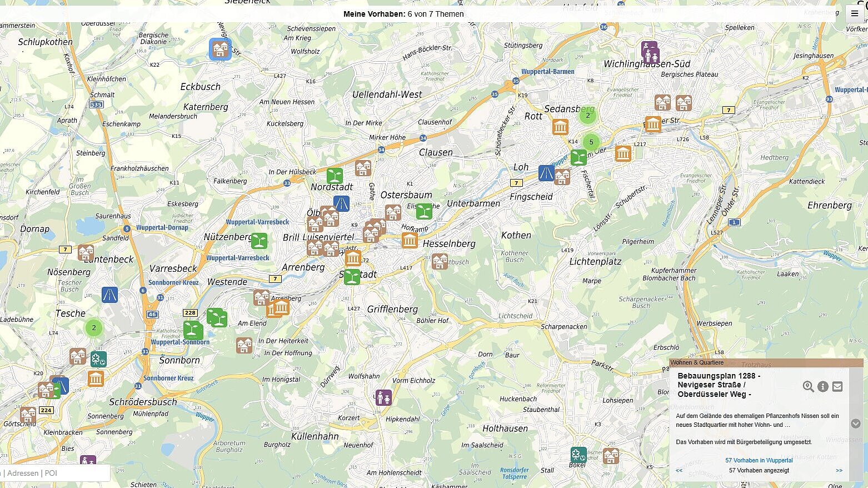Expand the cluster marker 2 near Tesche
This screenshot has width=868, height=488.
(94, 328)
